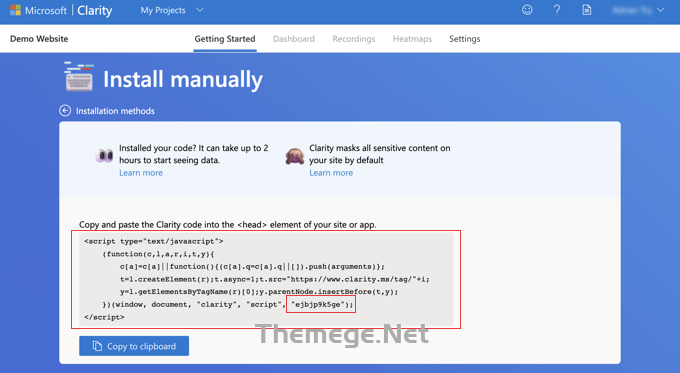Open the Settings tab
Image resolution: width=680 pixels, height=373 pixels.
464,39
